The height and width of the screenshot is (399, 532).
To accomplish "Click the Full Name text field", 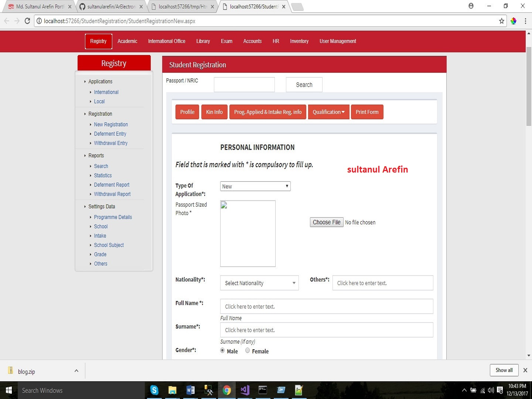I will tap(327, 307).
